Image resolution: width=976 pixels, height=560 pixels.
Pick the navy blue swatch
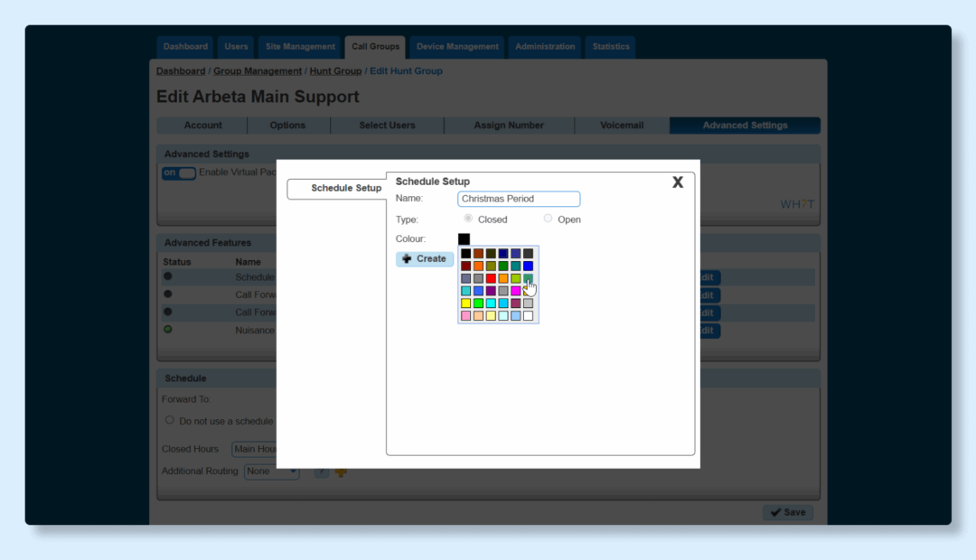(503, 253)
